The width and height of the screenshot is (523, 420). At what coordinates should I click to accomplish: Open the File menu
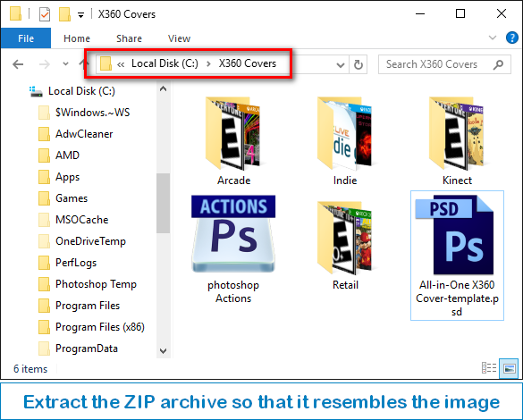26,38
